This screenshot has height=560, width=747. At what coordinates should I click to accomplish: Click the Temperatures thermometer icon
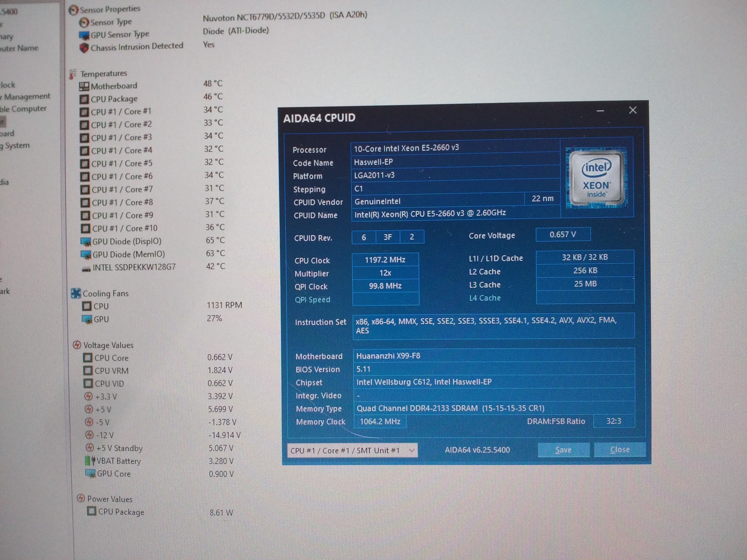coord(72,74)
